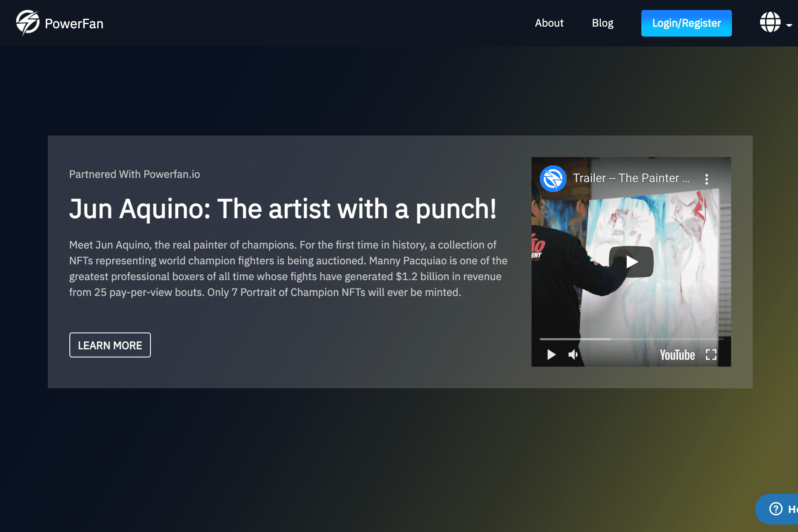Screen dimensions: 798x532
Task: Click the LEARN MORE button
Action: click(110, 345)
